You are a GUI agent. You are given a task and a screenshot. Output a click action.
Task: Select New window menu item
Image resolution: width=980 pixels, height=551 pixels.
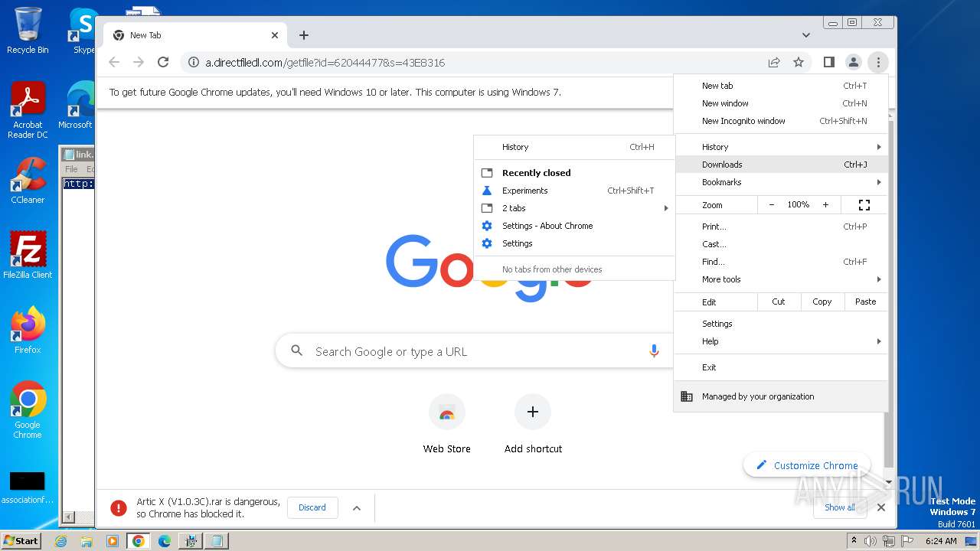pos(781,103)
